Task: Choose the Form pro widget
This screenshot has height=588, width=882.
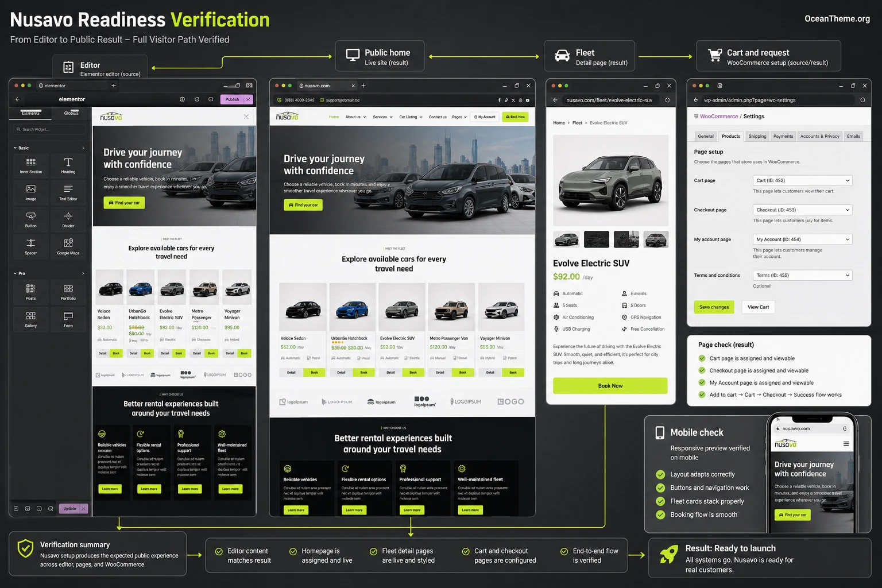Action: 68,319
